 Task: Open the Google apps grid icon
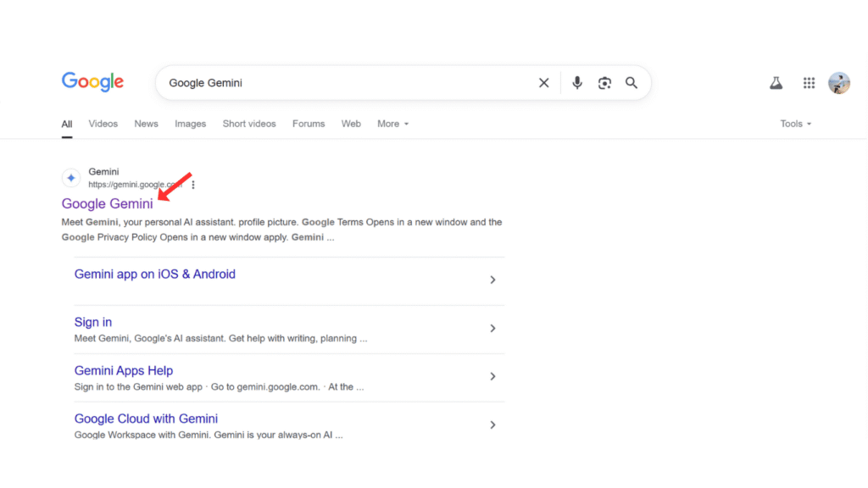click(809, 83)
